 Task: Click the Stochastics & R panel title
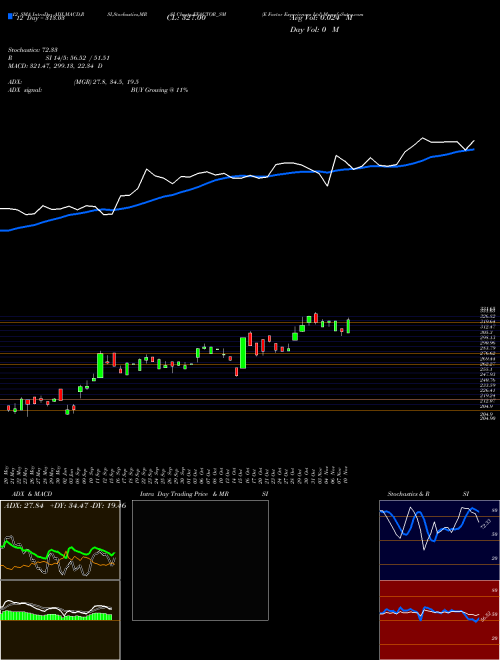click(x=409, y=494)
